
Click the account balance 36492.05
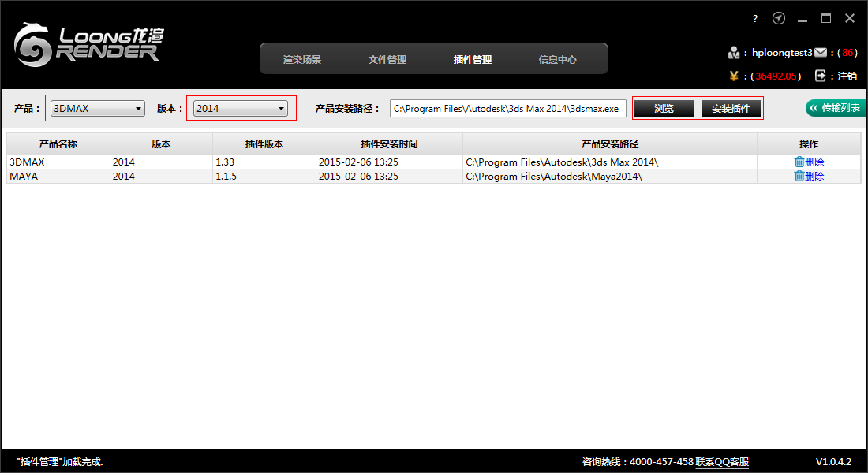pos(776,76)
